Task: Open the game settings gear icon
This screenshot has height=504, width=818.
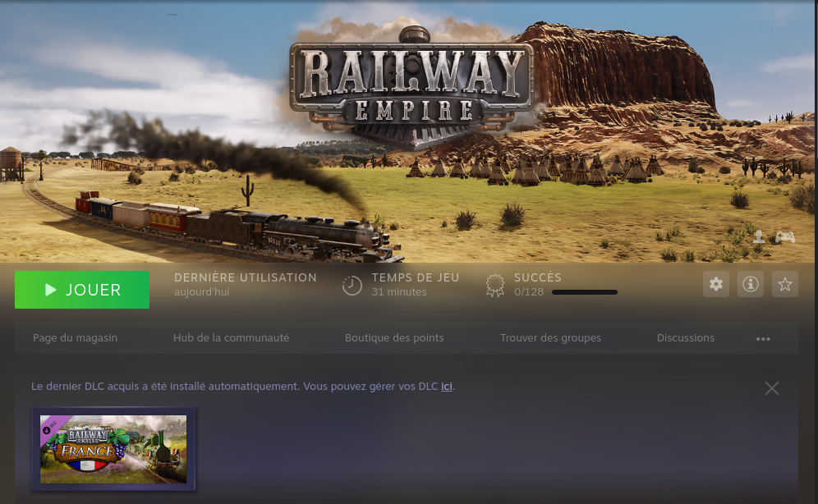Action: (716, 284)
